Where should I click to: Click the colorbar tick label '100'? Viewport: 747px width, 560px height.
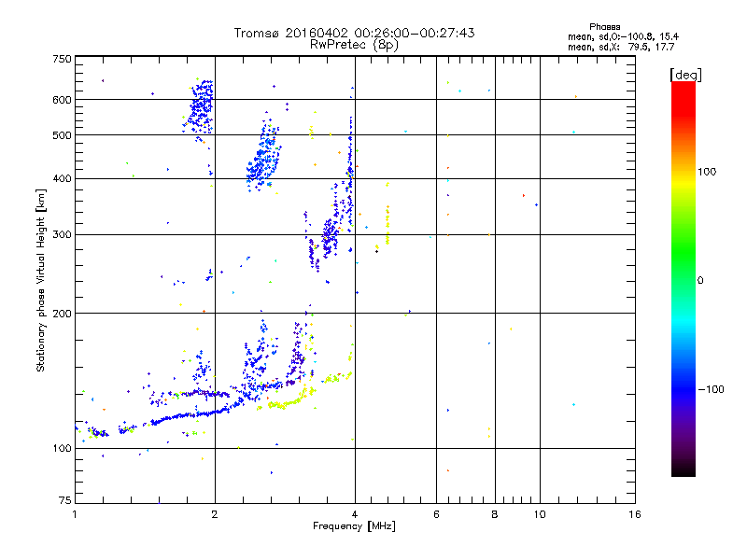707,172
